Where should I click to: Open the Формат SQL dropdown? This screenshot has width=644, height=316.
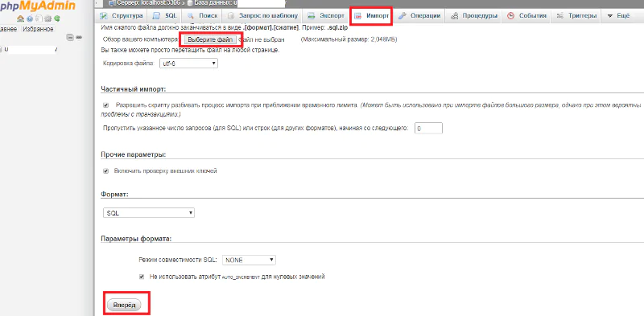(x=149, y=213)
